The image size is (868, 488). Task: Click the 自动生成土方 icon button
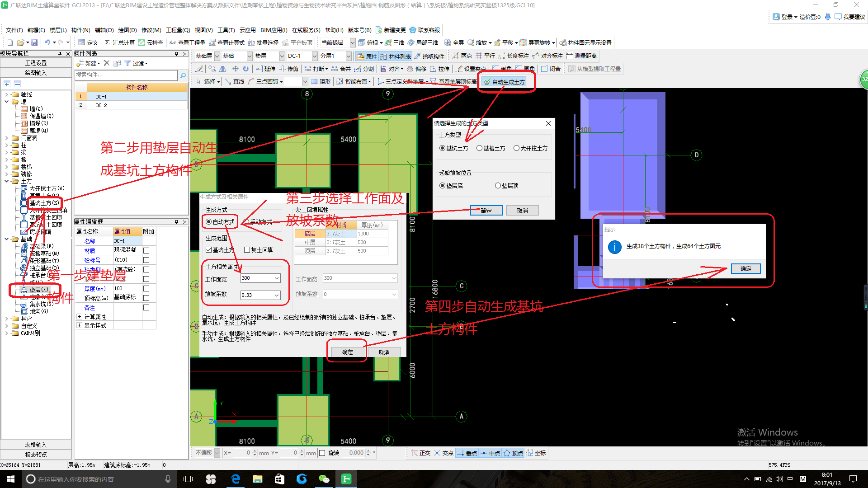pos(505,82)
